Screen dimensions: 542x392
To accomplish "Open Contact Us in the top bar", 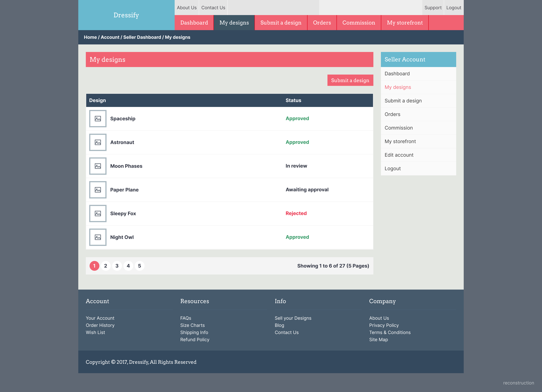I will pos(213,8).
